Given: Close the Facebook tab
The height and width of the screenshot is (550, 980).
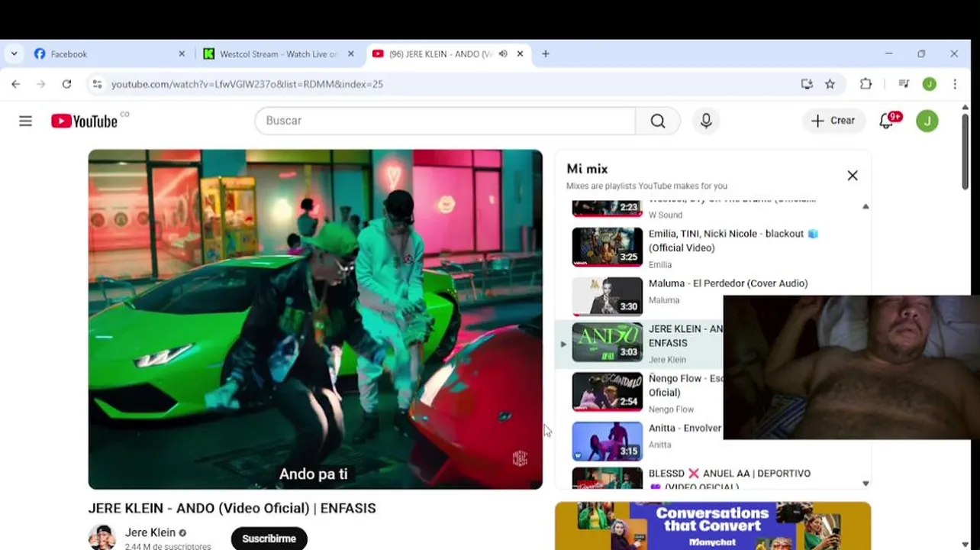Looking at the screenshot, I should click(182, 53).
